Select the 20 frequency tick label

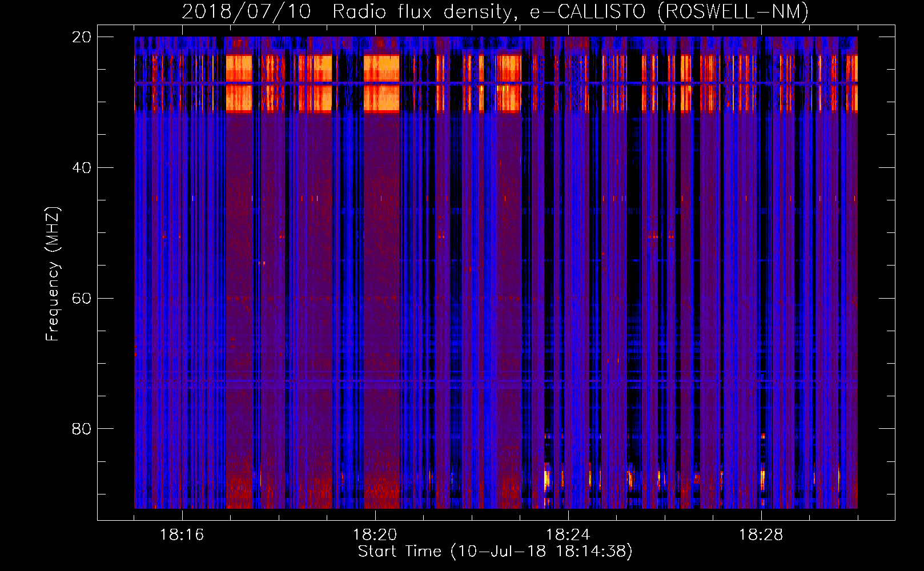pos(82,37)
